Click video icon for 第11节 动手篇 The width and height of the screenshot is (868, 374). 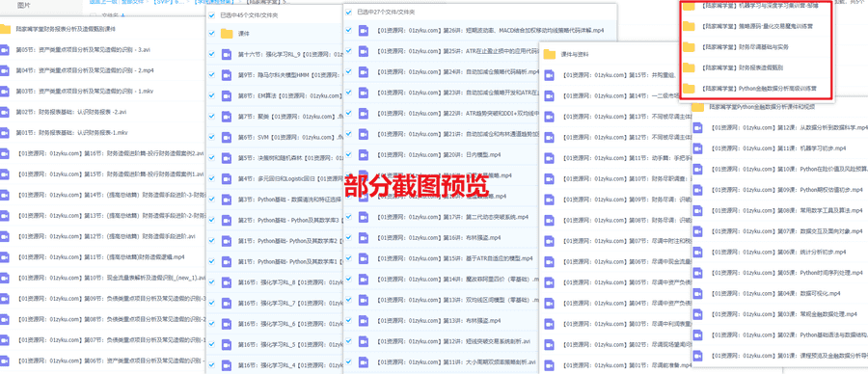point(549,158)
